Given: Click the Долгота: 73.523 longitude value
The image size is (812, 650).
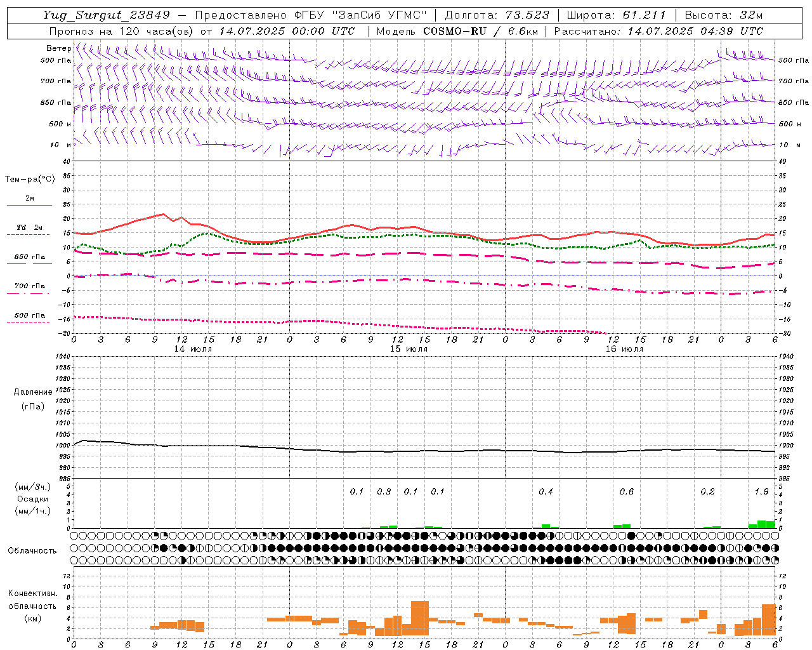Looking at the screenshot, I should pyautogui.click(x=498, y=16).
